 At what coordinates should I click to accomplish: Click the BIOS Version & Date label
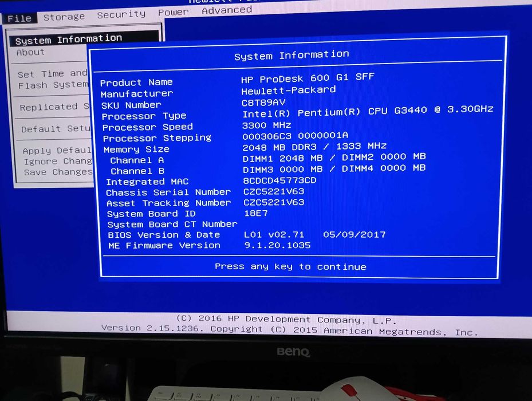pyautogui.click(x=164, y=235)
